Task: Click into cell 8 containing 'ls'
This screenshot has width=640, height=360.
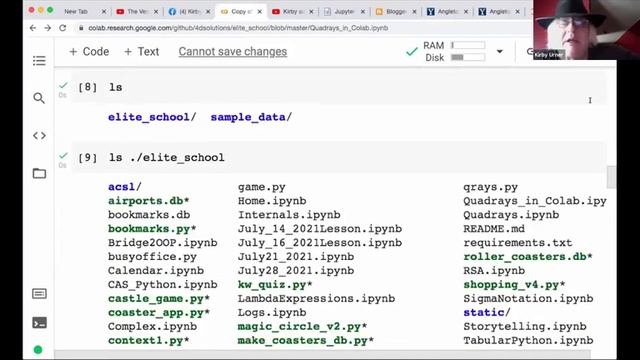Action: 339,87
